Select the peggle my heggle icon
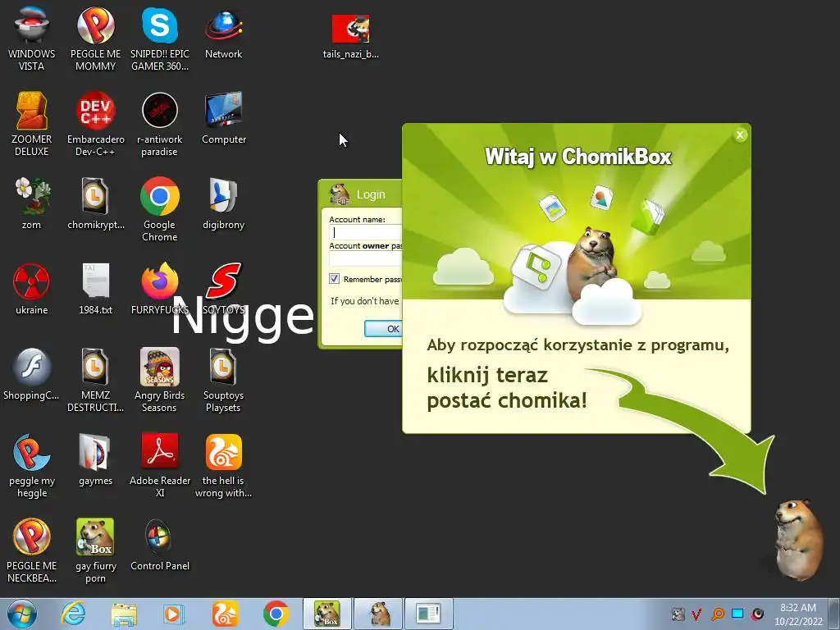The image size is (840, 630). point(32,464)
